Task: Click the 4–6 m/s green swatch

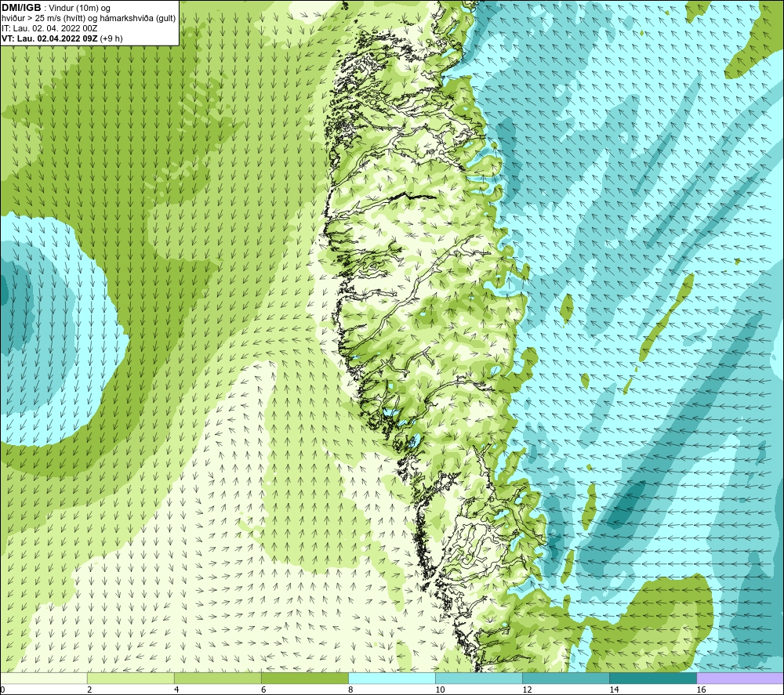Action: tap(217, 678)
